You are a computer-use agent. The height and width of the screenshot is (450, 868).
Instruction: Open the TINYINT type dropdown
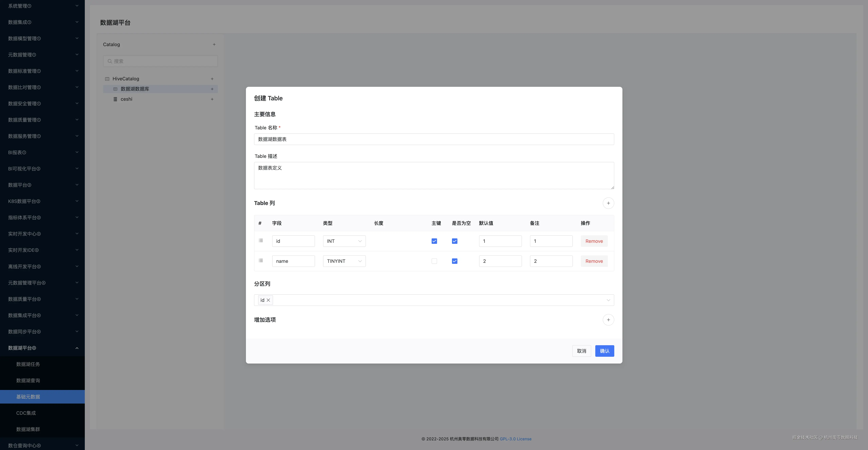(x=344, y=261)
